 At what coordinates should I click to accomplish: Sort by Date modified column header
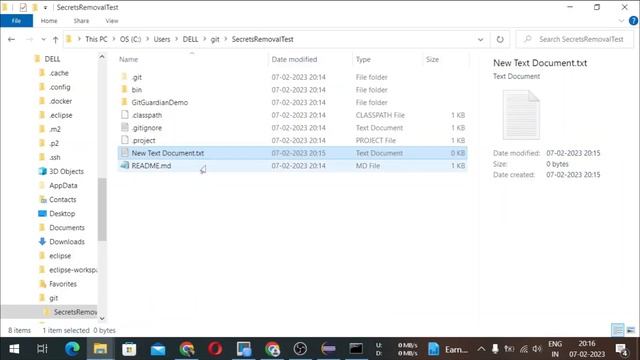[294, 59]
